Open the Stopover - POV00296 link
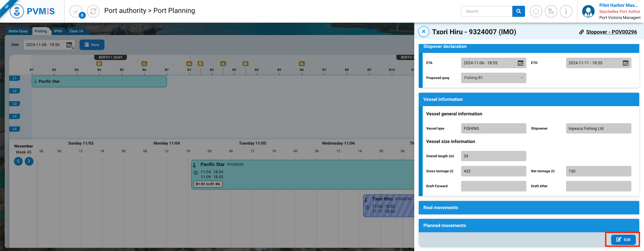Image resolution: width=644 pixels, height=251 pixels. click(611, 32)
